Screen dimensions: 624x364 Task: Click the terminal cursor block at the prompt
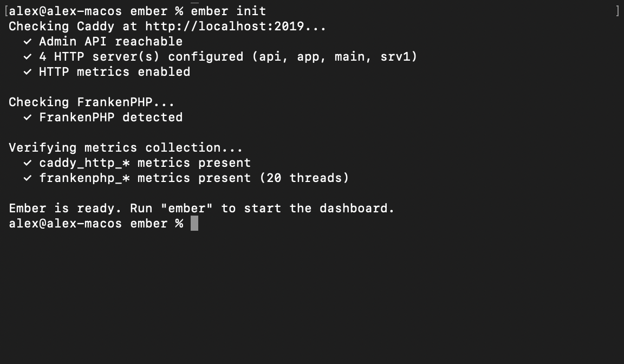194,224
